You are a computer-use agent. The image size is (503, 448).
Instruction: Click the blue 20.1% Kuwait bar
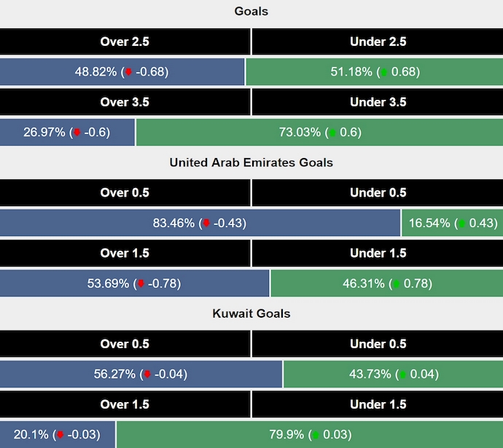(x=58, y=435)
